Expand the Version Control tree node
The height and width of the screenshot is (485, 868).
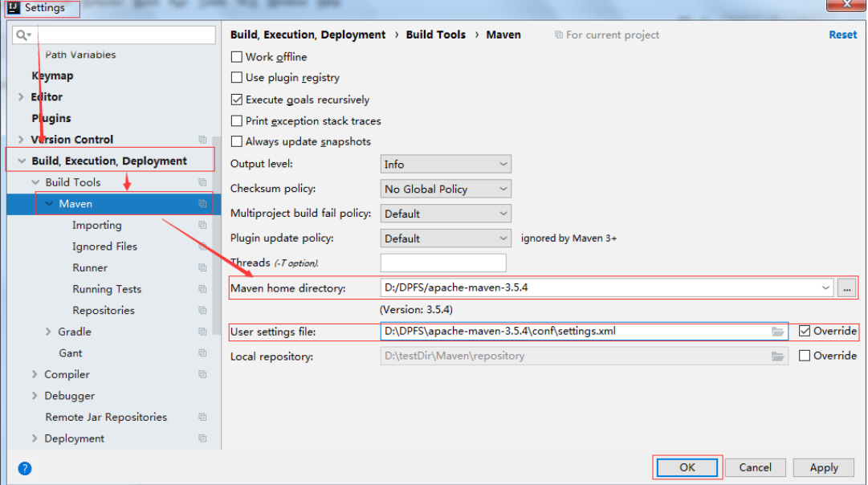pyautogui.click(x=21, y=140)
